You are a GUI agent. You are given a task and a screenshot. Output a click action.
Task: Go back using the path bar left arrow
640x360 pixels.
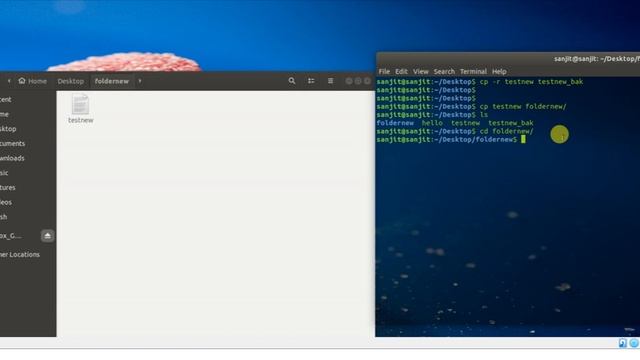coord(9,81)
